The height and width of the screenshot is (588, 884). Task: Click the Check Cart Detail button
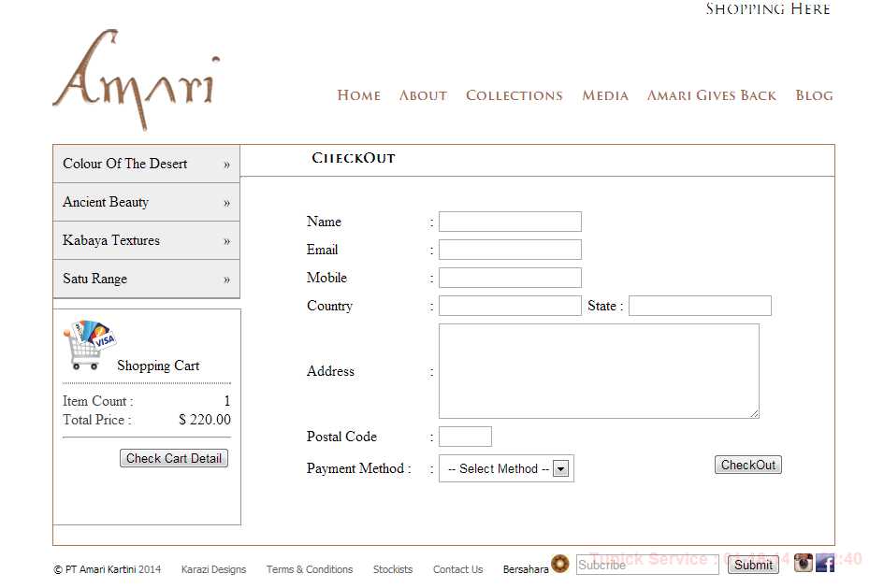click(x=174, y=458)
